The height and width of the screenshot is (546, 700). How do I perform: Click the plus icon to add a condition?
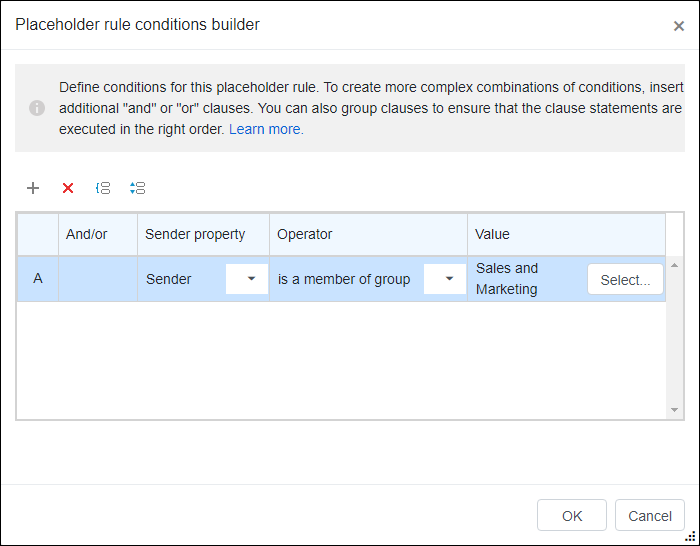tap(33, 188)
